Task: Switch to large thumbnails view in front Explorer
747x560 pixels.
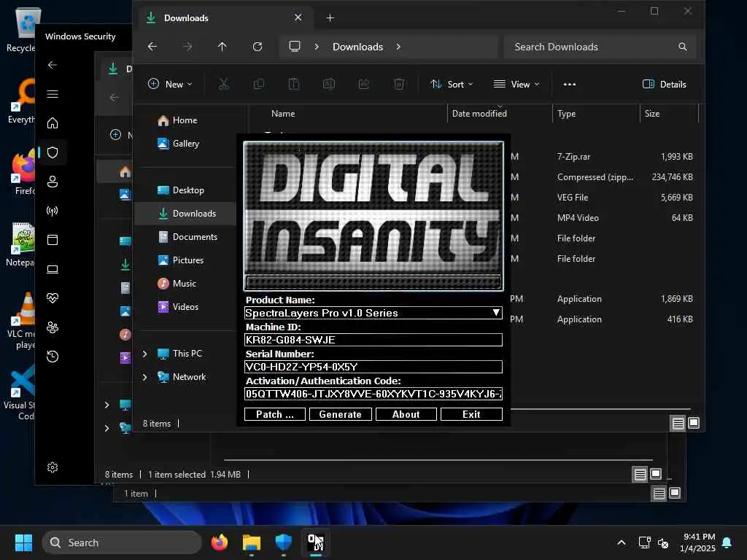Action: point(694,423)
